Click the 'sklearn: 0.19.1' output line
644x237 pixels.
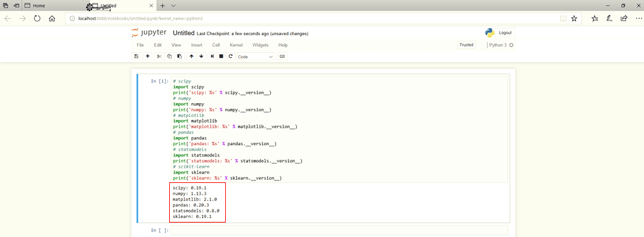point(192,216)
